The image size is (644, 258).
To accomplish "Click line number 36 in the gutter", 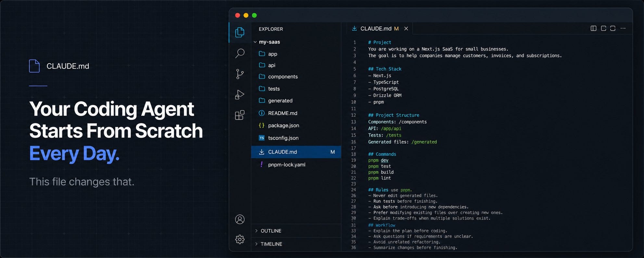I will pos(353,248).
